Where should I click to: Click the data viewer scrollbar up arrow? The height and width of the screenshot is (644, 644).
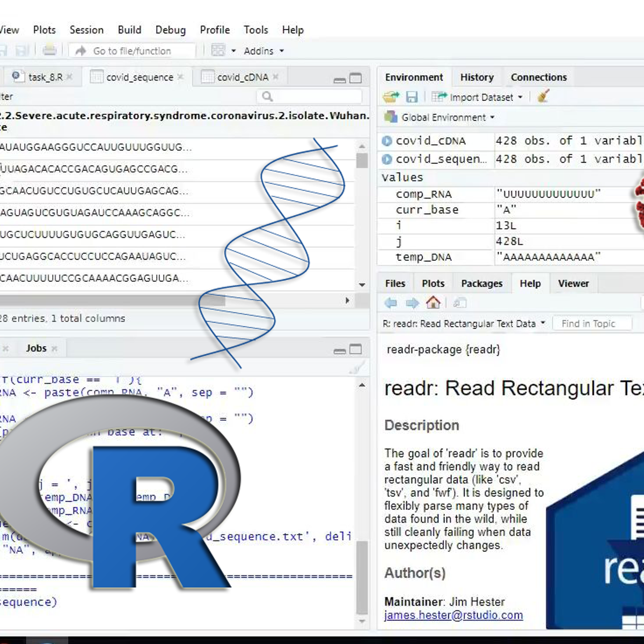362,146
